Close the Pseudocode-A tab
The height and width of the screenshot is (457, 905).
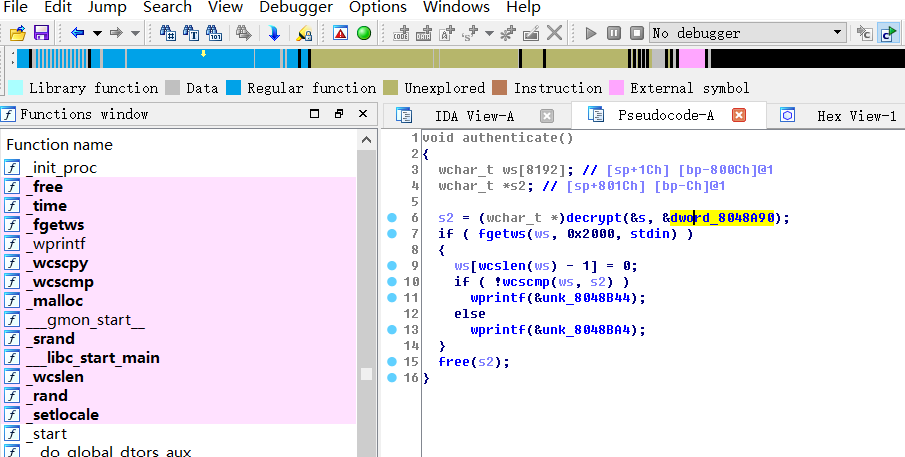(739, 115)
